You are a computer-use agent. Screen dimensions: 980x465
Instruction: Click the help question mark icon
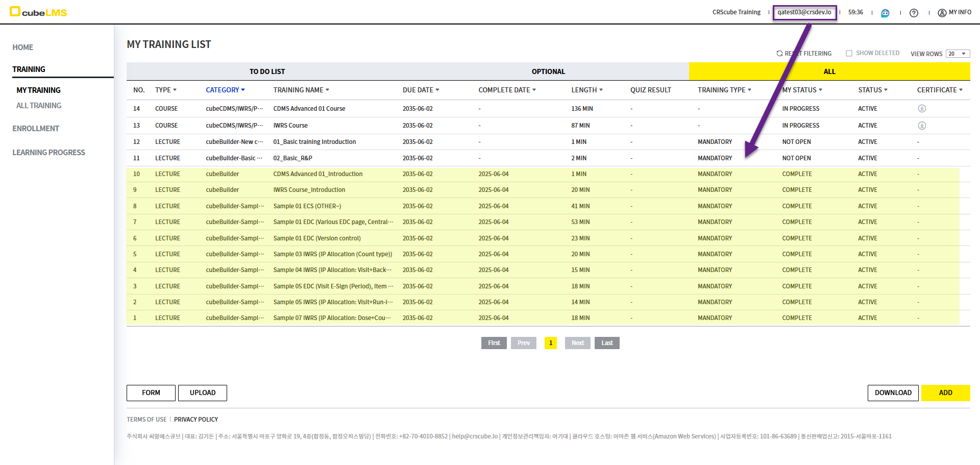pyautogui.click(x=914, y=13)
